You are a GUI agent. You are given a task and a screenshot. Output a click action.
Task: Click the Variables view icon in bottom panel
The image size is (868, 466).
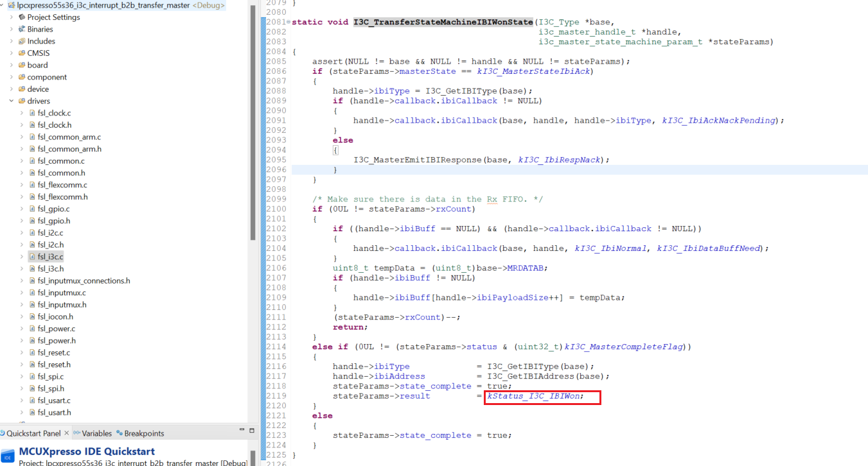78,433
